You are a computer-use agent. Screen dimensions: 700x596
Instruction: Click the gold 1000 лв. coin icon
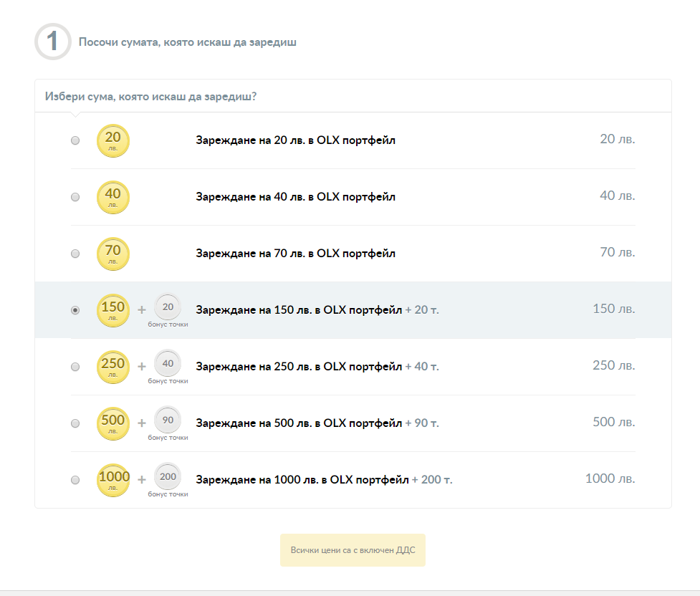[114, 480]
